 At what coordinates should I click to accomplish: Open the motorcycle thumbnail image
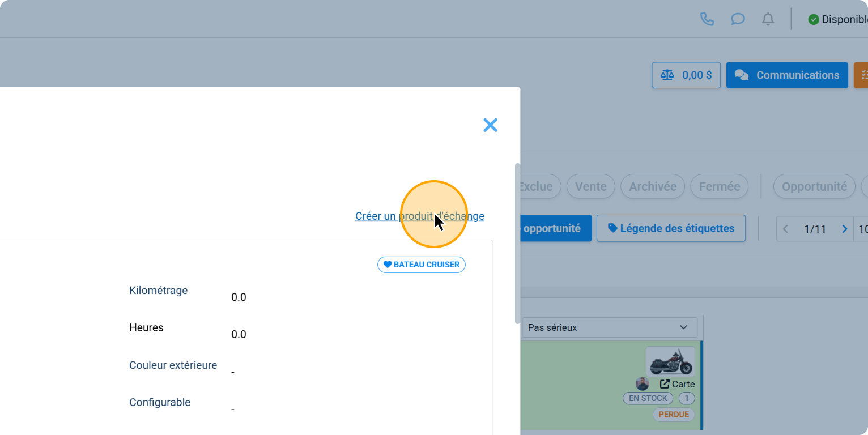670,361
